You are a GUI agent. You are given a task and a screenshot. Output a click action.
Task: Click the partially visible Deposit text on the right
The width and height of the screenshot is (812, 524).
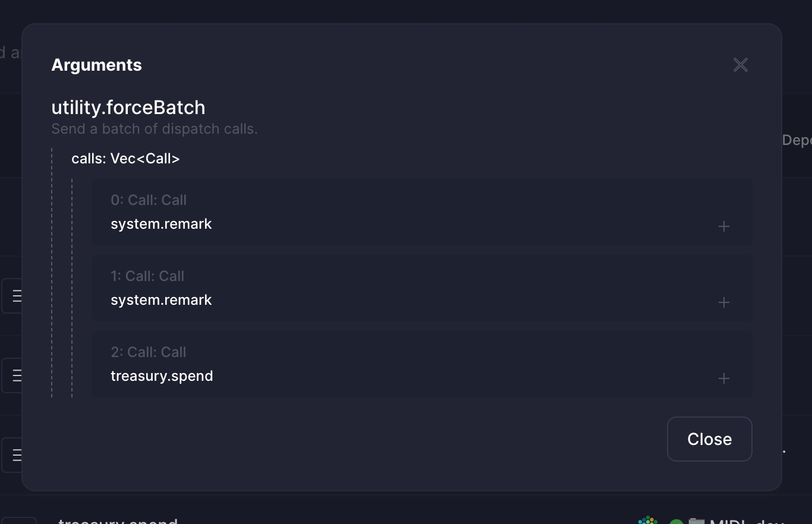point(797,140)
